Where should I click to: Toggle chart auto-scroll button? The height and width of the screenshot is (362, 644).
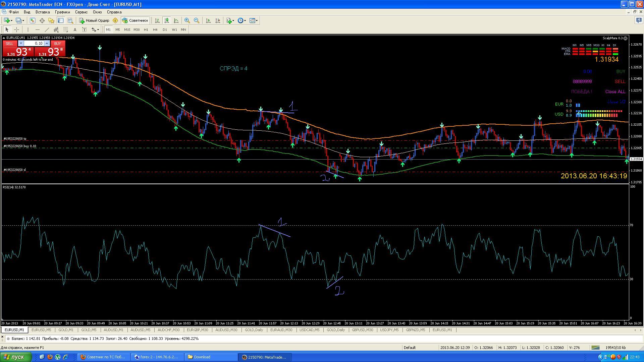tap(208, 20)
